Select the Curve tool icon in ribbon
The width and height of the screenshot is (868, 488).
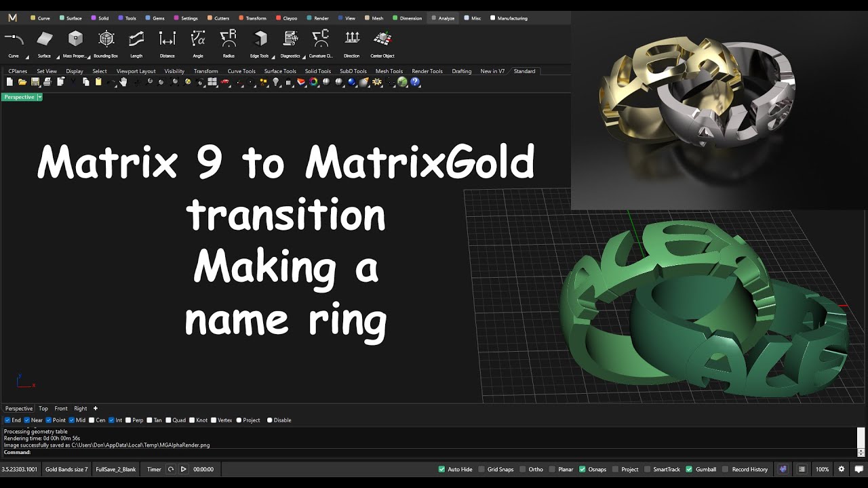pos(14,39)
